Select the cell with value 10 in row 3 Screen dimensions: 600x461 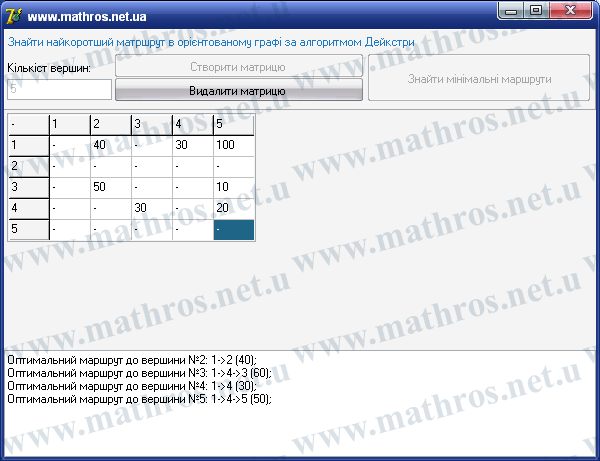click(233, 187)
